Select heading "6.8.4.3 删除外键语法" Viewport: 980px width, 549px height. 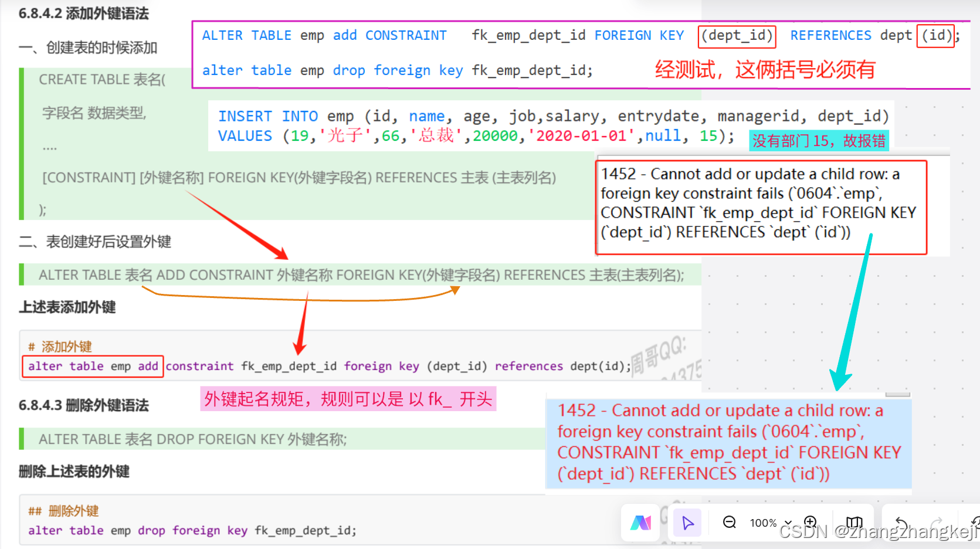83,405
